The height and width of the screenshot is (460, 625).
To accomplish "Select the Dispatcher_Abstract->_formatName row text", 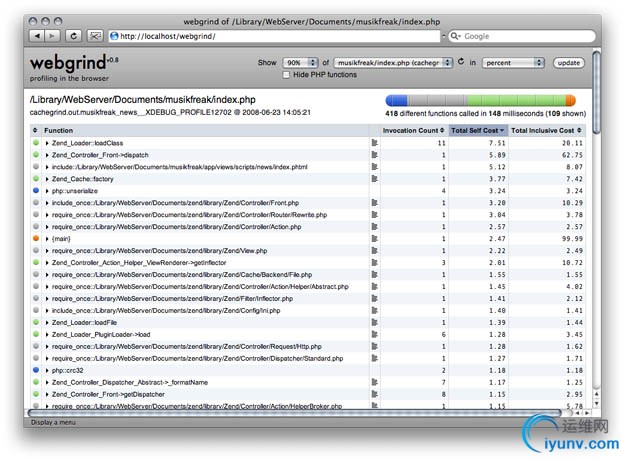I will 130,382.
